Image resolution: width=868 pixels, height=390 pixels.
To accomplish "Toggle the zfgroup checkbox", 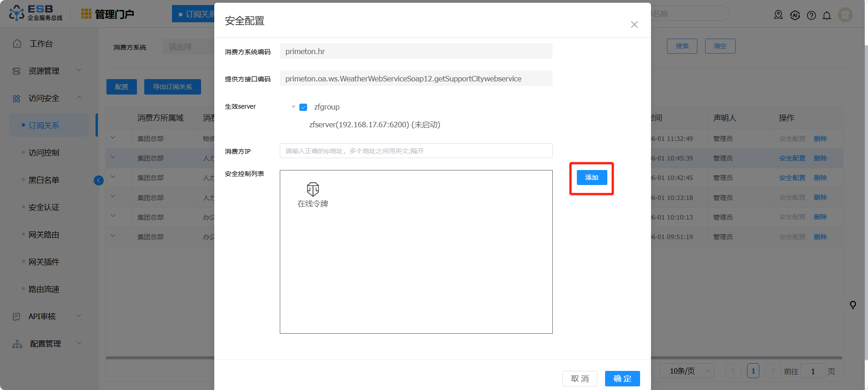I will [303, 107].
